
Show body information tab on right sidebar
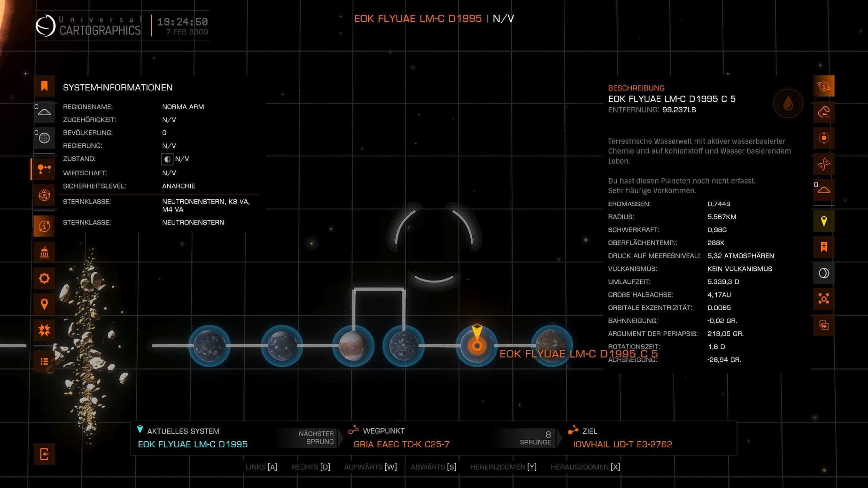coord(824,86)
